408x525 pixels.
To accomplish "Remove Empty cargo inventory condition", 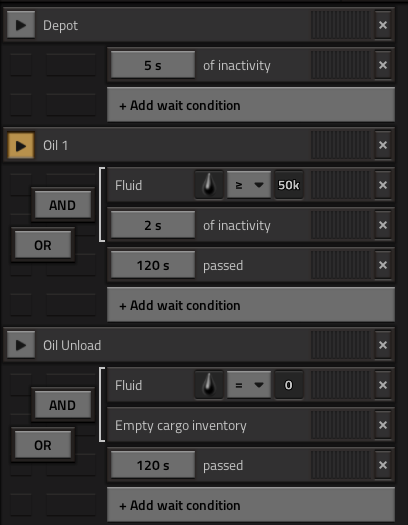I will click(383, 425).
